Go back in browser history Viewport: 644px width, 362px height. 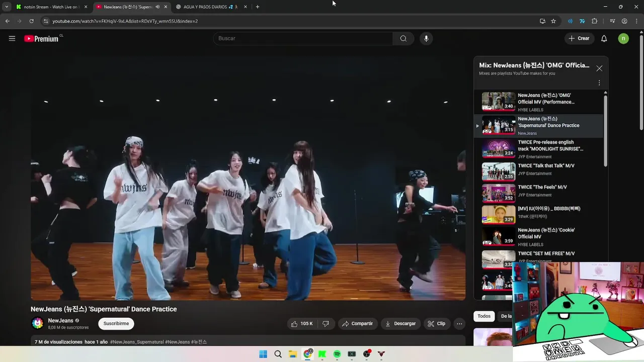tap(7, 21)
